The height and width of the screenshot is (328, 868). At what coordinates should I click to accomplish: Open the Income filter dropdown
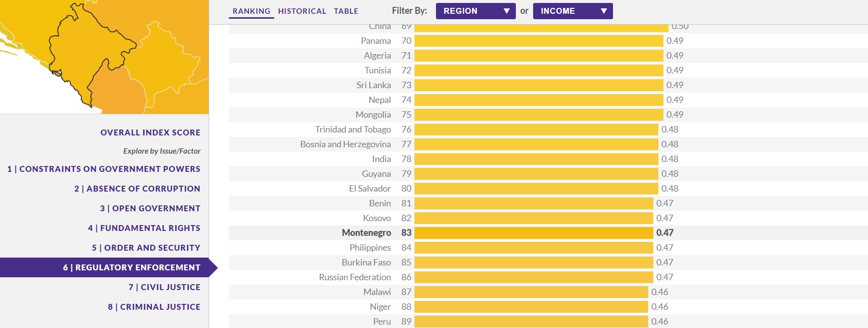[x=573, y=11]
